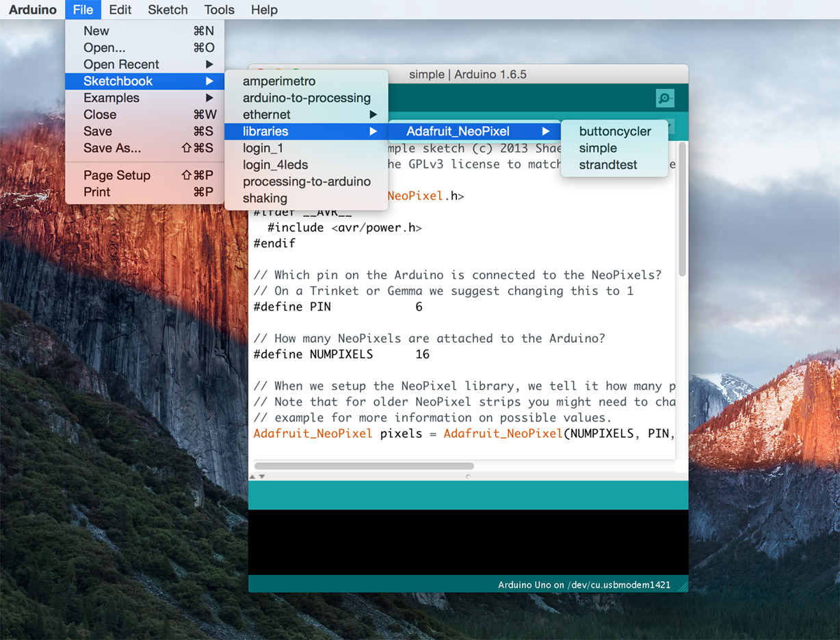Image resolution: width=840 pixels, height=640 pixels.
Task: Open the Help menu
Action: tap(264, 10)
